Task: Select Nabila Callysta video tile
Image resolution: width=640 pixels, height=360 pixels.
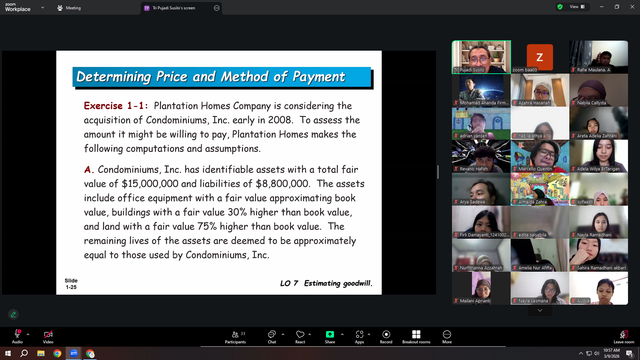Action: [x=599, y=90]
